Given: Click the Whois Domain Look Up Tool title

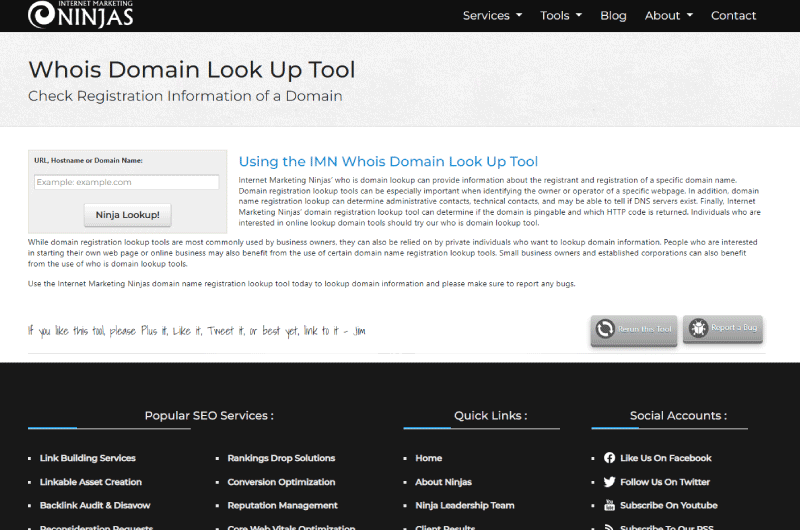Looking at the screenshot, I should click(x=192, y=69).
